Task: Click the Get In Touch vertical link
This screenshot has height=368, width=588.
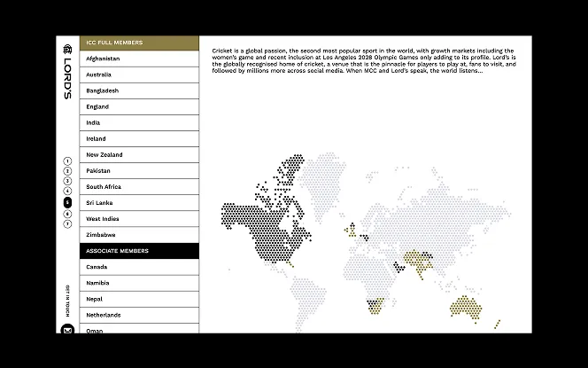Action: pos(67,301)
